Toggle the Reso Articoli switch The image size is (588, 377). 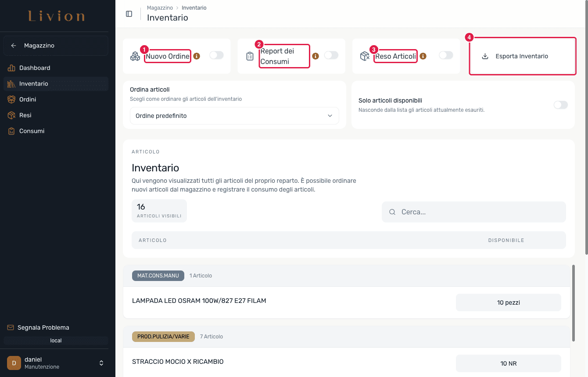446,55
